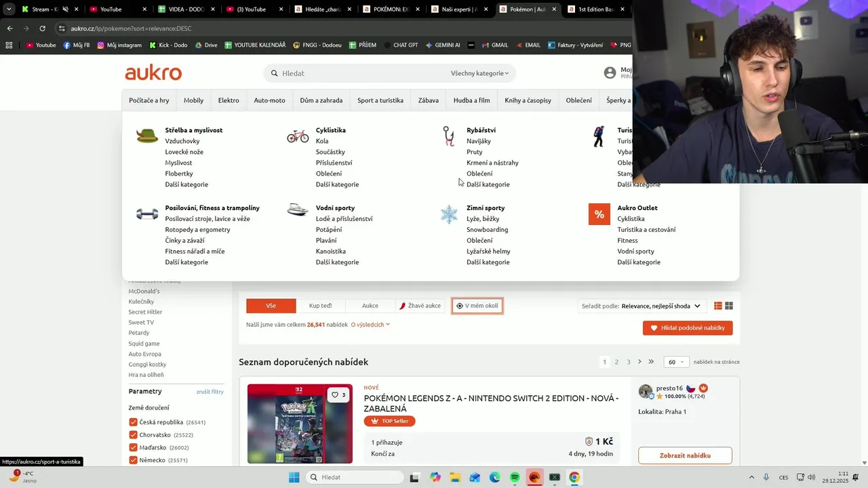Screen dimensions: 868x488
Task: Click Zobrazit nabídku button
Action: 685,455
